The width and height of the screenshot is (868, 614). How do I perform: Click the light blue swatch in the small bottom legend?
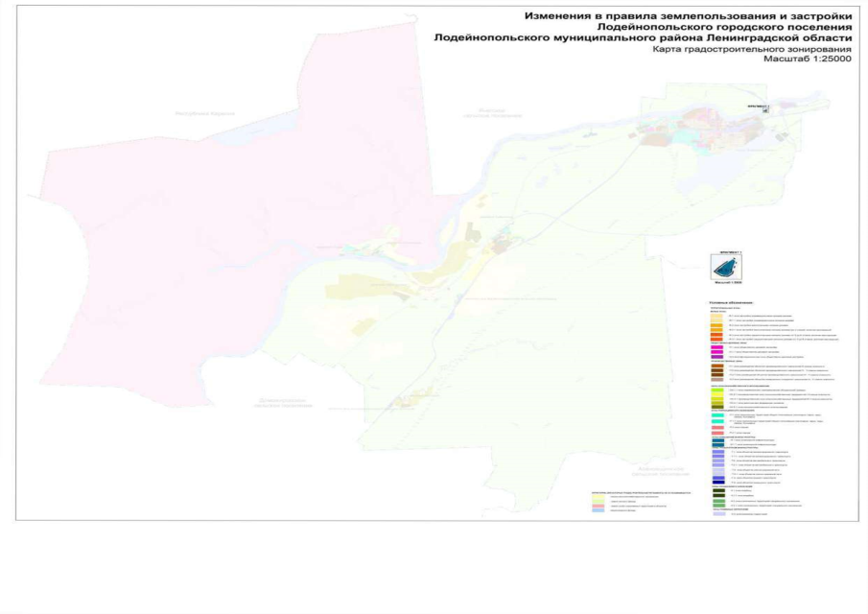pos(598,511)
